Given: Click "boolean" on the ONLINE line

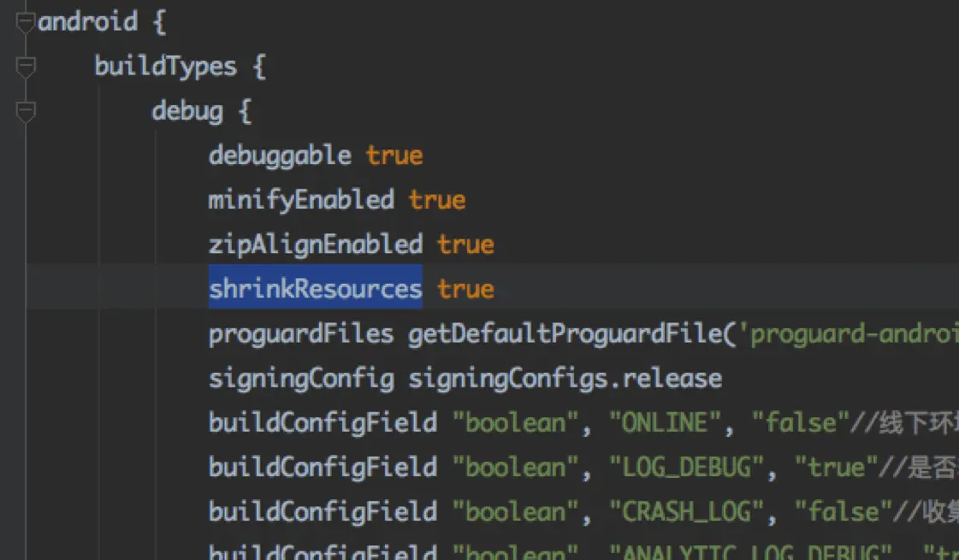Looking at the screenshot, I should (516, 423).
